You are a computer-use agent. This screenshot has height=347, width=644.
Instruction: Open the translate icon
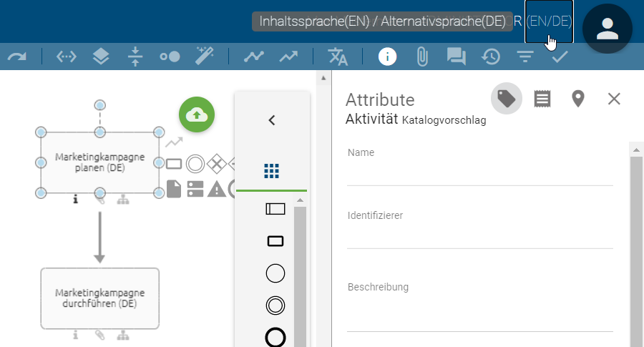338,57
